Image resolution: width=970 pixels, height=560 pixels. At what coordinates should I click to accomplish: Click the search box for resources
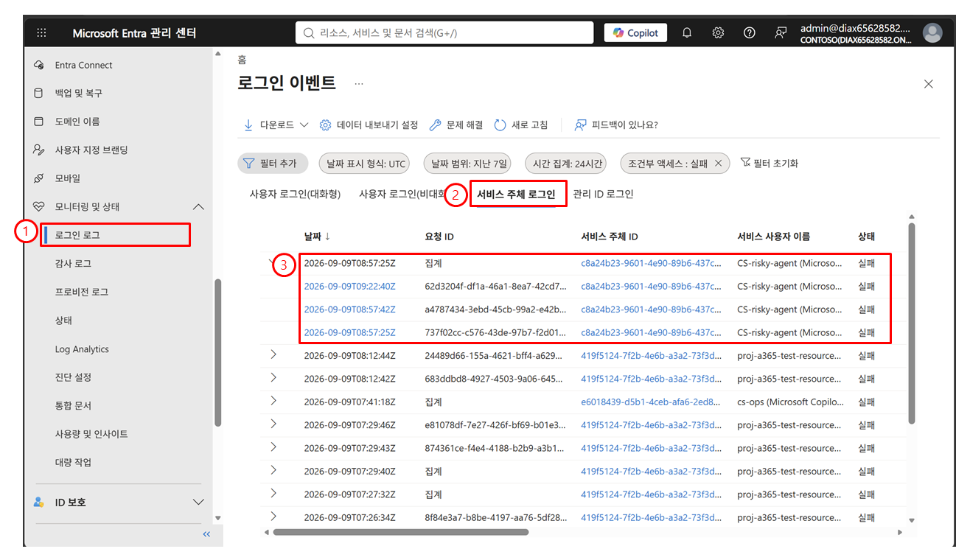tap(444, 33)
